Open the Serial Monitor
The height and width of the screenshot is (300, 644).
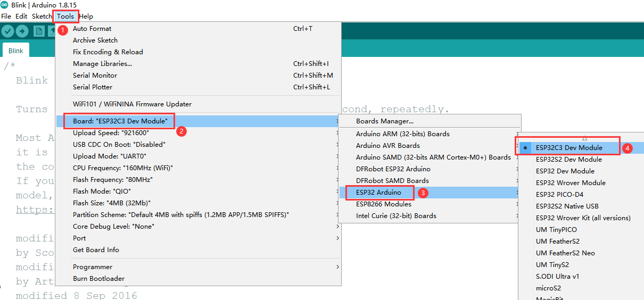pos(197,76)
